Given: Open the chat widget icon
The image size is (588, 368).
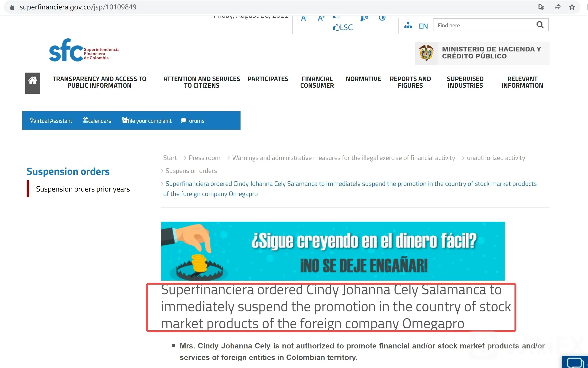Looking at the screenshot, I should tap(576, 363).
